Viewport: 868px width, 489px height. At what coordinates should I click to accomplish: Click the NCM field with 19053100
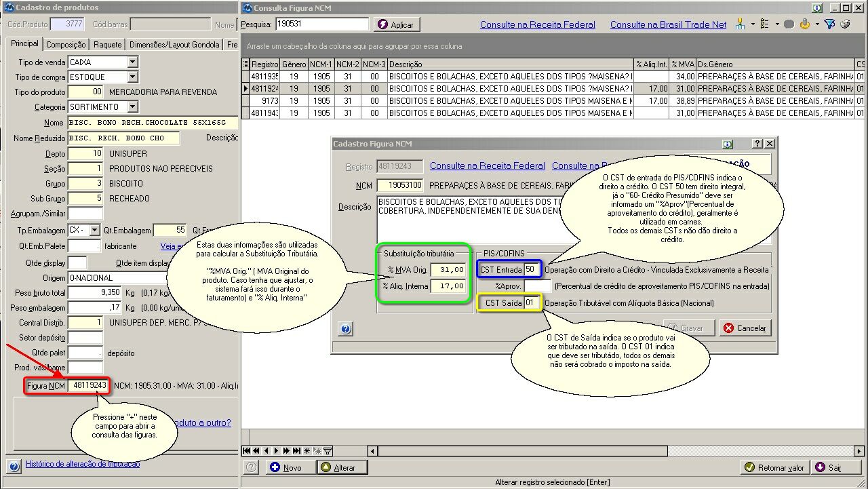[399, 184]
